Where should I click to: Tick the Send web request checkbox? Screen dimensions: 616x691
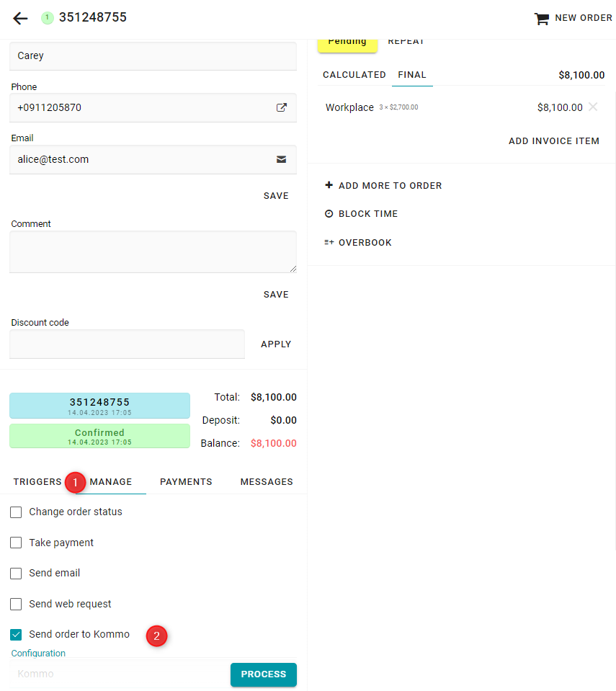[16, 604]
